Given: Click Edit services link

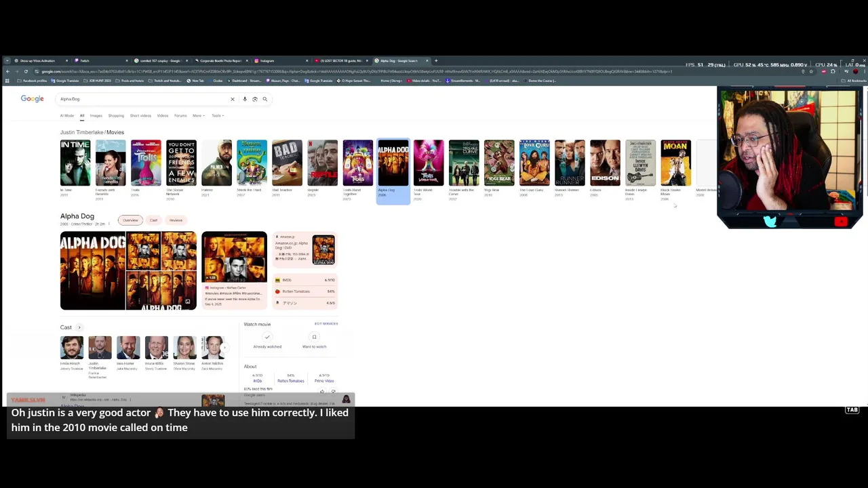Looking at the screenshot, I should (x=326, y=324).
